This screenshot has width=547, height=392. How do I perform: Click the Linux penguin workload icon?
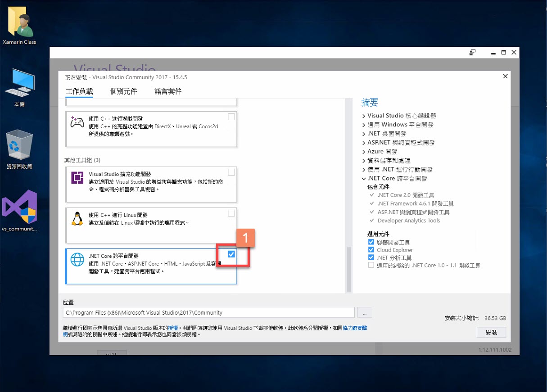[77, 219]
